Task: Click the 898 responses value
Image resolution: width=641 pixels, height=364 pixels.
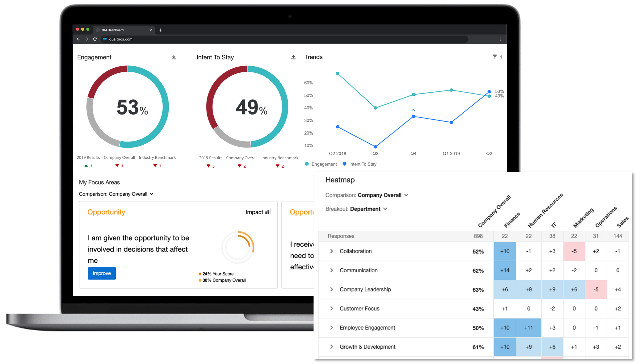Action: point(478,236)
